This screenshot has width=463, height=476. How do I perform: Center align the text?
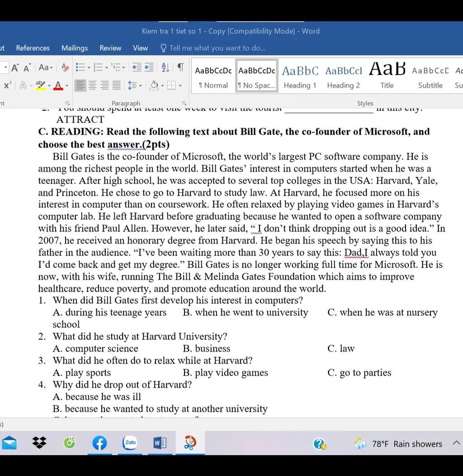coord(93,85)
